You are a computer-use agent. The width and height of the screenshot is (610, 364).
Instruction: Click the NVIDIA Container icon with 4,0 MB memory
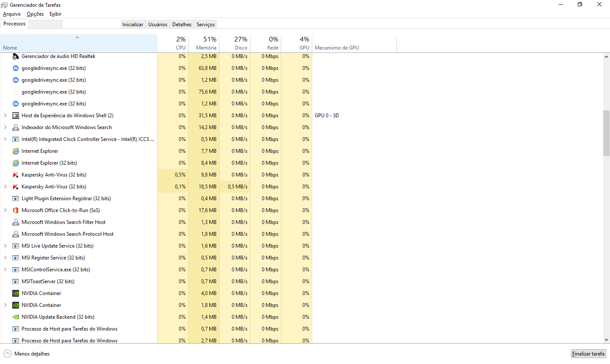pyautogui.click(x=16, y=293)
